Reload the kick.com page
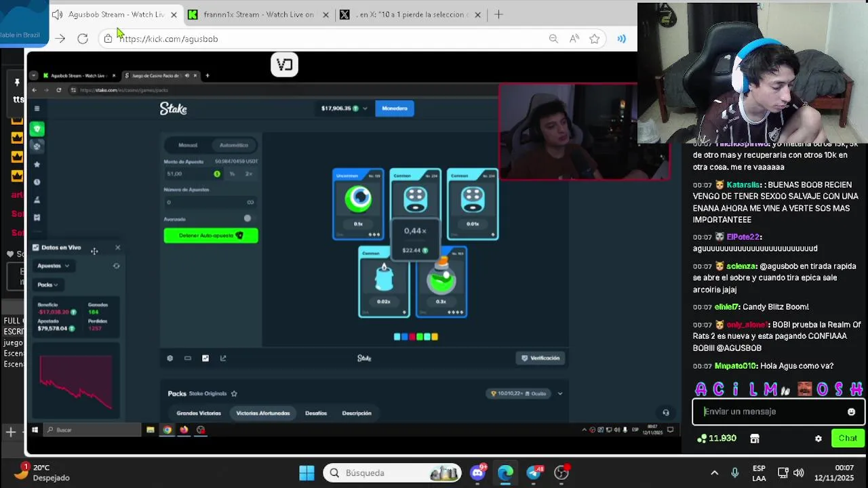The height and width of the screenshot is (488, 868). pos(83,39)
